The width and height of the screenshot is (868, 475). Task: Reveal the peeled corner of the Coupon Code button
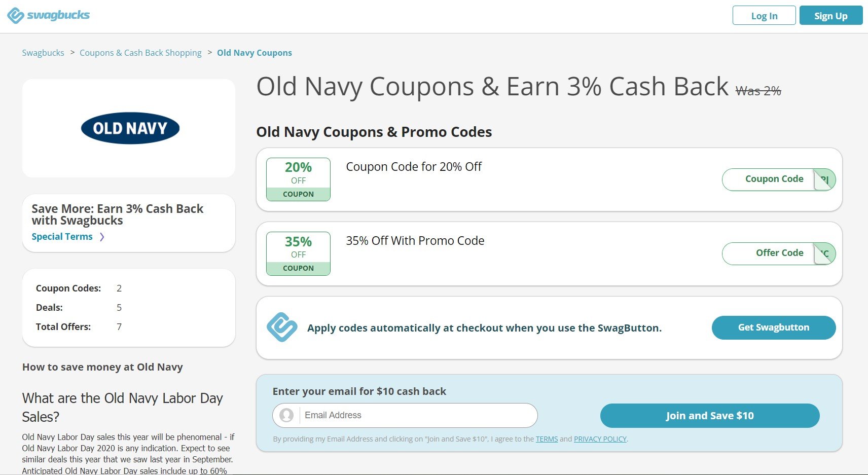click(x=824, y=179)
